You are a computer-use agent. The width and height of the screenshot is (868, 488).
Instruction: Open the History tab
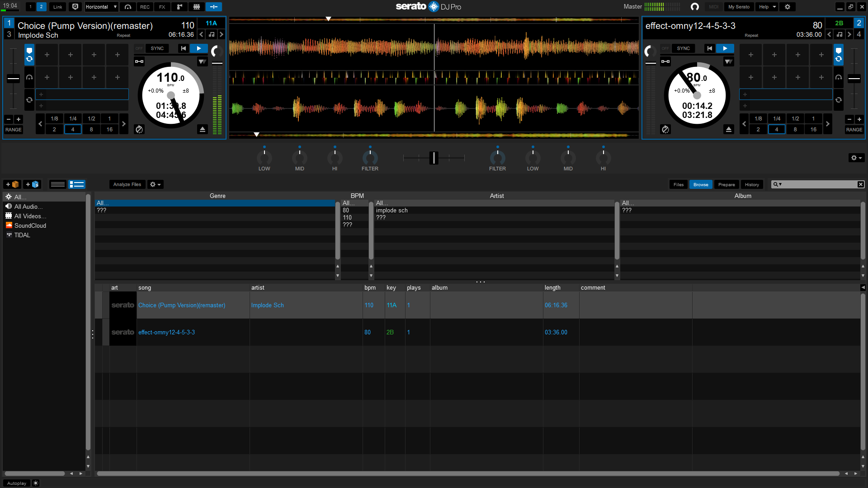[x=752, y=184]
